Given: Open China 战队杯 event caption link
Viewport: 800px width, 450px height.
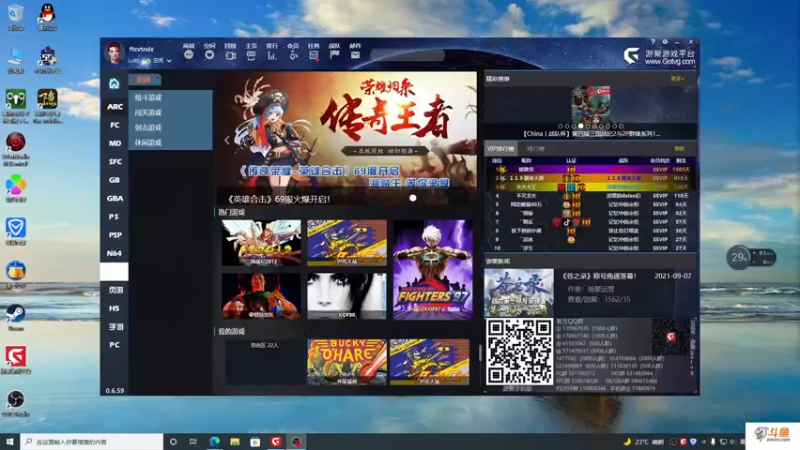Looking at the screenshot, I should [x=591, y=134].
